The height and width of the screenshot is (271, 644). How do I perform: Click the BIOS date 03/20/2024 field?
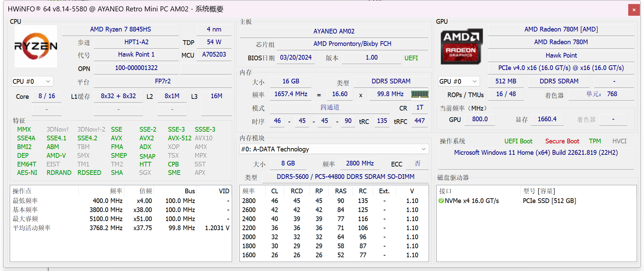point(296,58)
